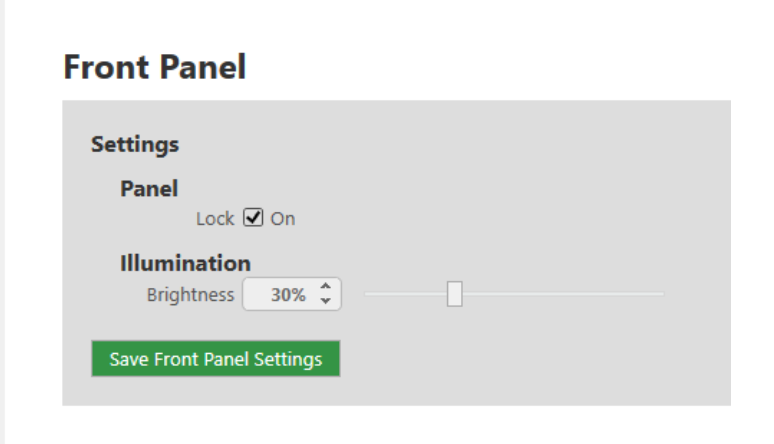Click the "Front Panel" page heading
Image resolution: width=774 pixels, height=444 pixels.
coord(154,67)
